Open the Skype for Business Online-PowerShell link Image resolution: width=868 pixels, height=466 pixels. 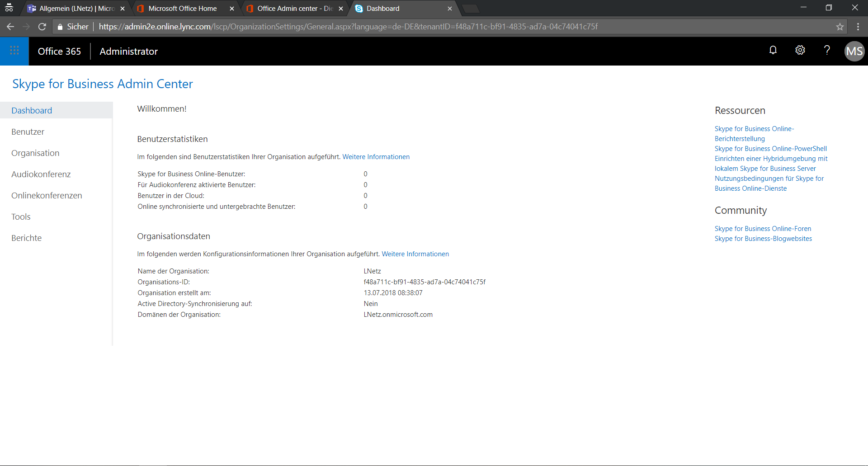click(770, 149)
